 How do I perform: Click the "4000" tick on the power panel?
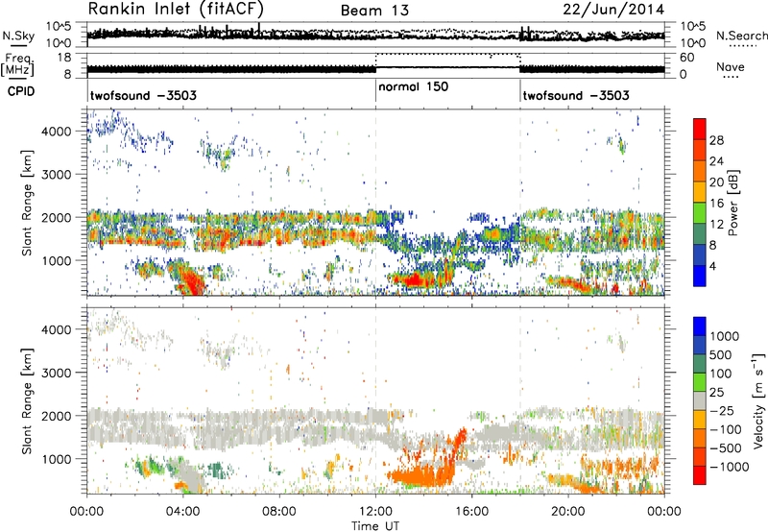56,132
